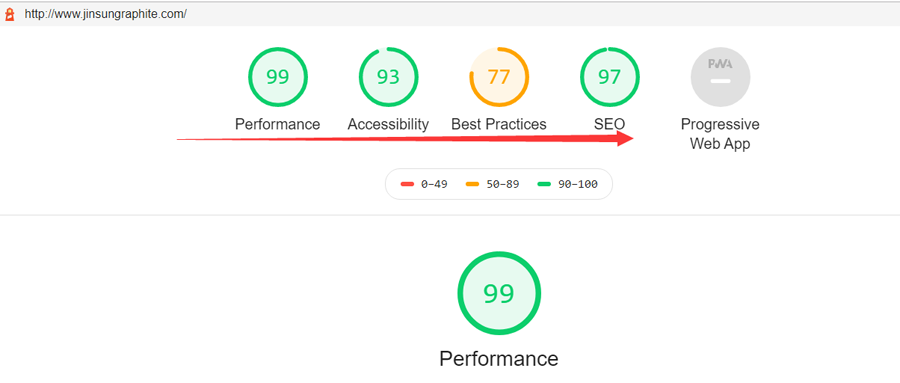Click the green 90-100 legend swatch
900x383 pixels.
[x=544, y=184]
